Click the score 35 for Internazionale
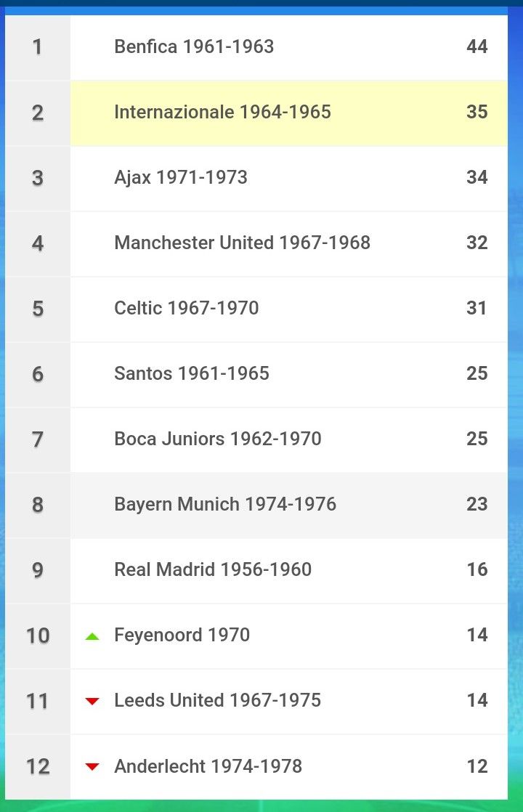The image size is (523, 812). 477,112
